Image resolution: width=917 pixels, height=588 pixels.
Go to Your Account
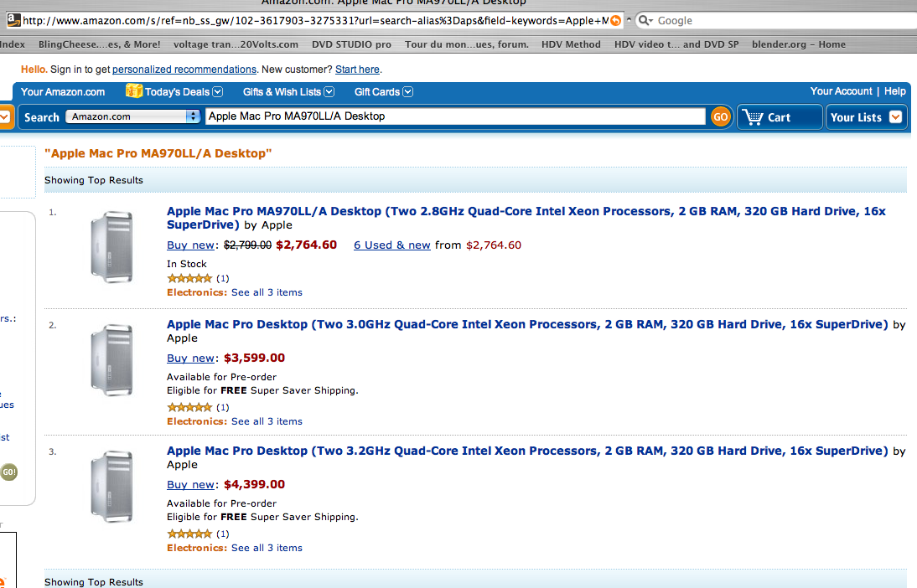tap(841, 91)
